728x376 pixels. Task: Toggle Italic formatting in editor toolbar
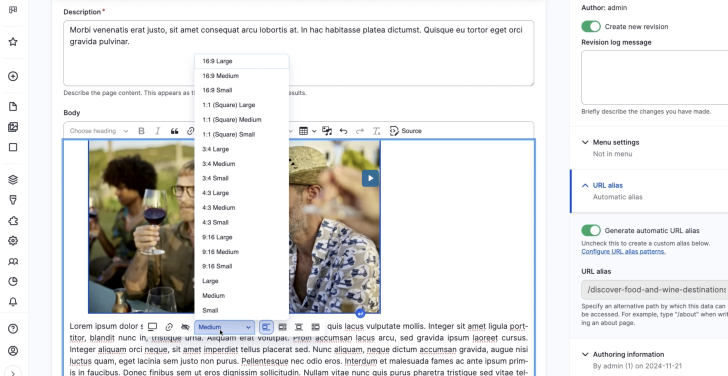pyautogui.click(x=158, y=131)
